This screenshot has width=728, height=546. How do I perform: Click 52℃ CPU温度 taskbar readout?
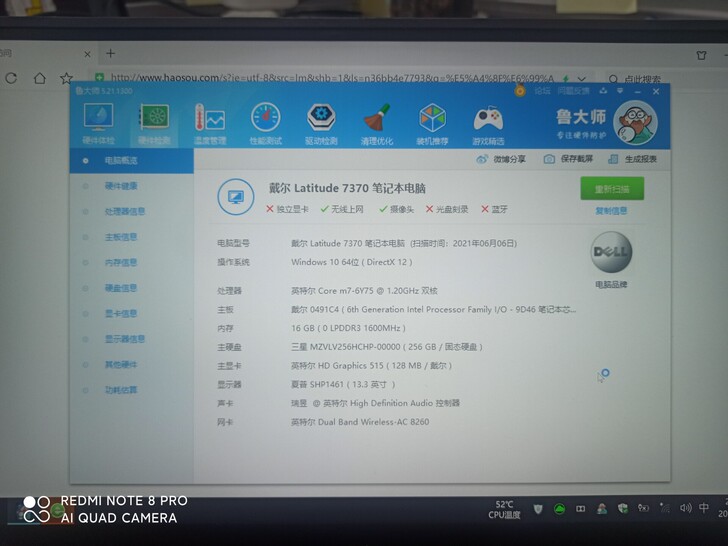click(504, 509)
